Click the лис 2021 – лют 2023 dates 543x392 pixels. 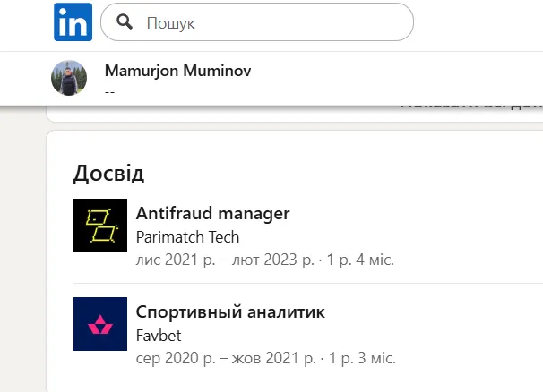(x=225, y=260)
